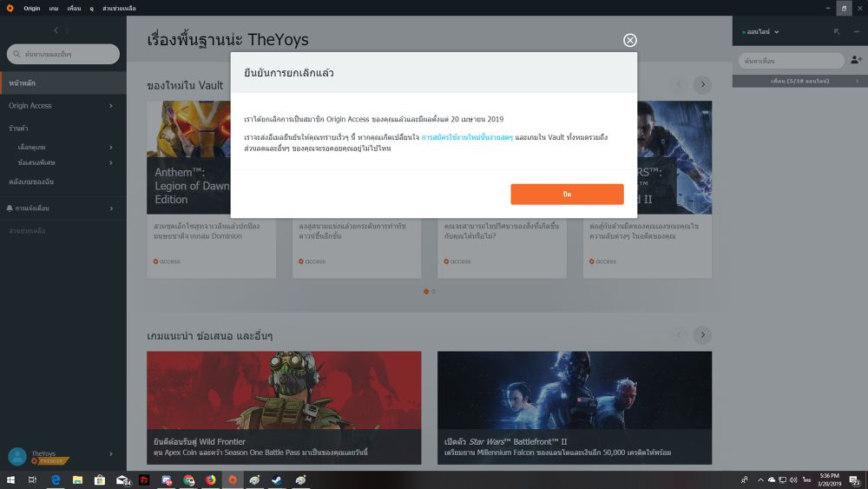Expand the friends list header (5/18 online)
Image resolution: width=868 pixels, height=489 pixels.
pos(799,81)
